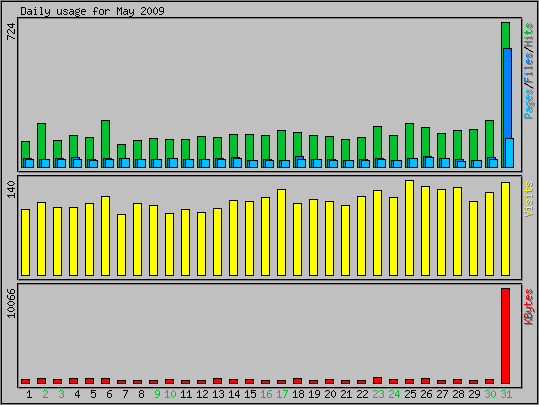
Task: Click the red KBytes bar for day 23
Action: pos(377,381)
